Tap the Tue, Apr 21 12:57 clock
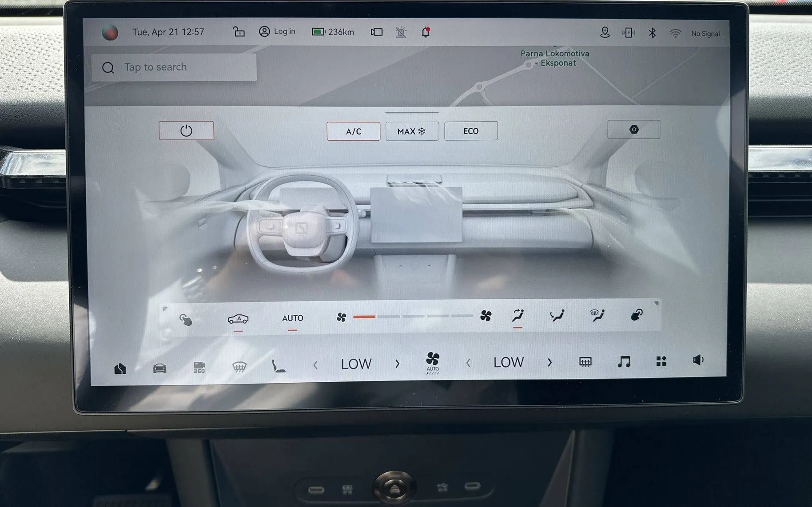The width and height of the screenshot is (812, 507). pos(168,32)
